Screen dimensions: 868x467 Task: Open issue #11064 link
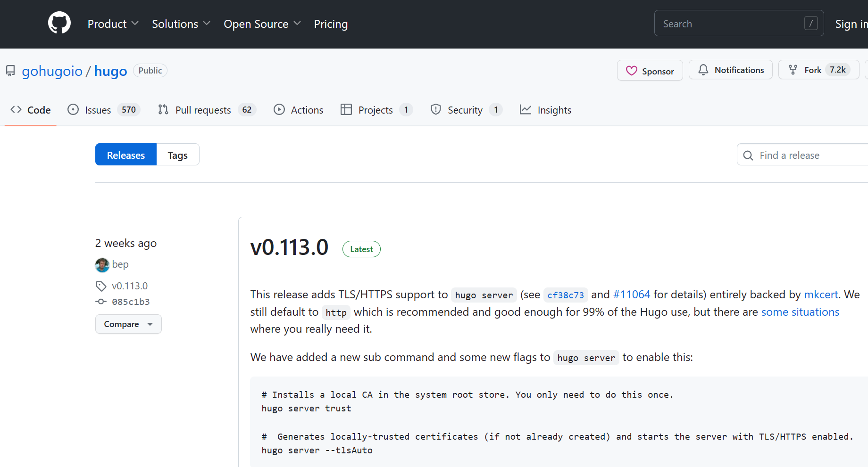pyautogui.click(x=631, y=295)
